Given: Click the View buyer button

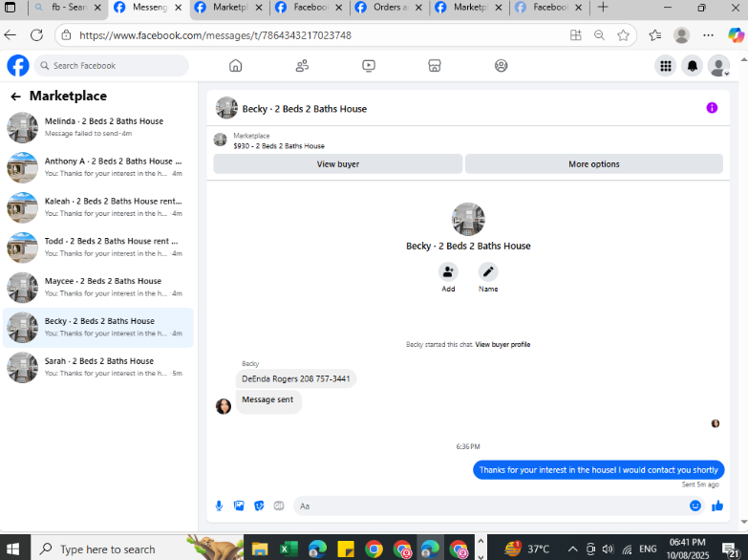Looking at the screenshot, I should point(338,164).
